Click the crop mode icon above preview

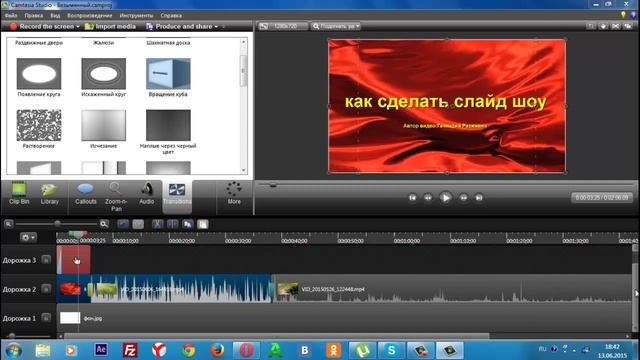[x=591, y=26]
